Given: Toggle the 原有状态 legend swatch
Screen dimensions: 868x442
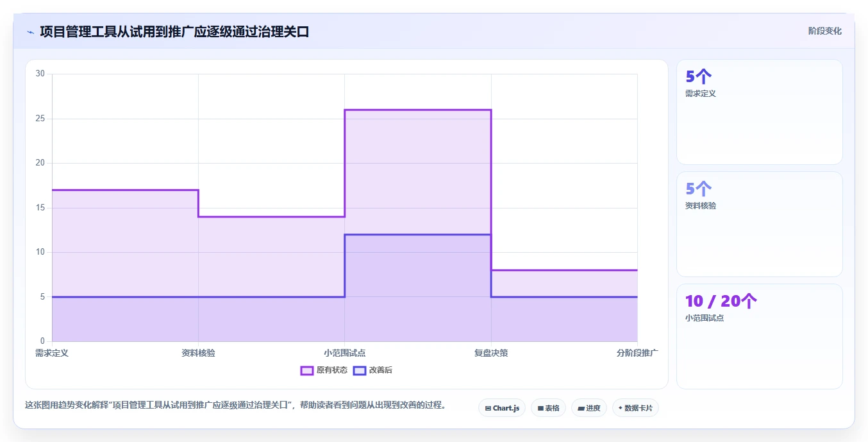Looking at the screenshot, I should pos(307,370).
